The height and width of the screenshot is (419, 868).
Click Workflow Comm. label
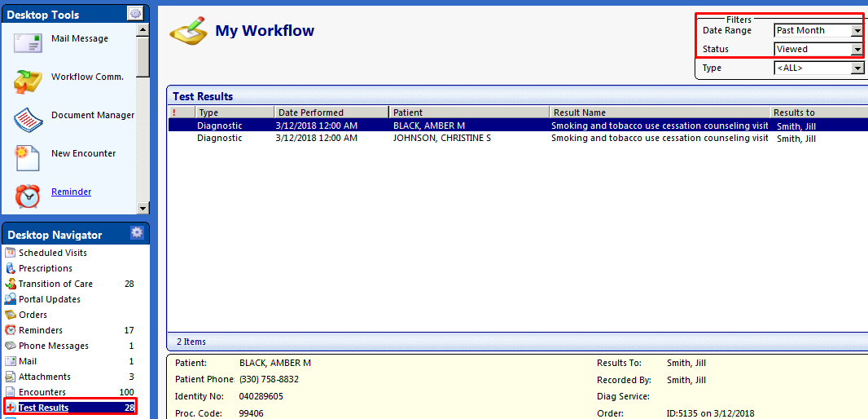point(87,77)
